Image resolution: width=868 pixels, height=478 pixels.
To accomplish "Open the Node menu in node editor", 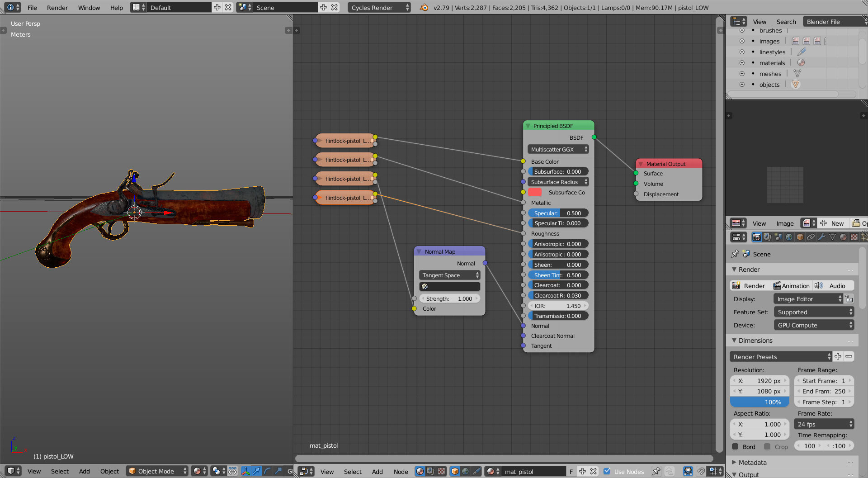I will click(x=401, y=471).
